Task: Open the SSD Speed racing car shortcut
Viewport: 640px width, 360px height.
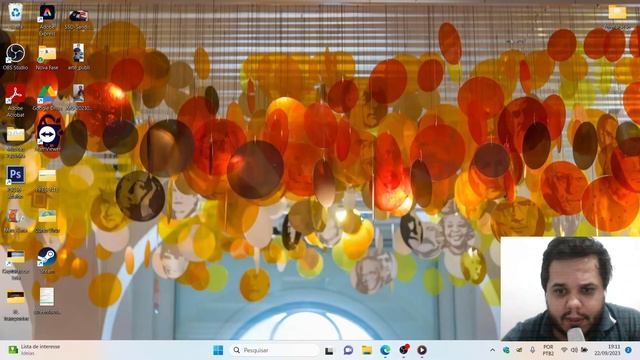Action: pyautogui.click(x=78, y=16)
